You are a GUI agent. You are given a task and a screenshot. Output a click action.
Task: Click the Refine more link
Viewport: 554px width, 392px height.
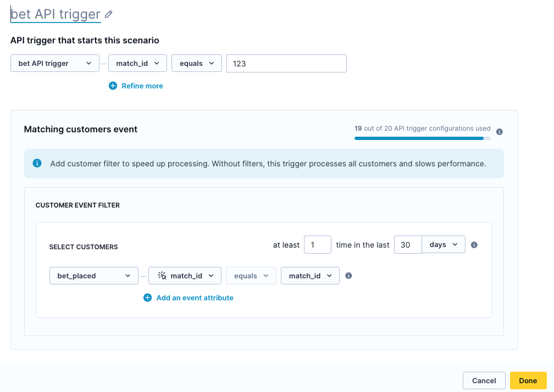(x=142, y=86)
